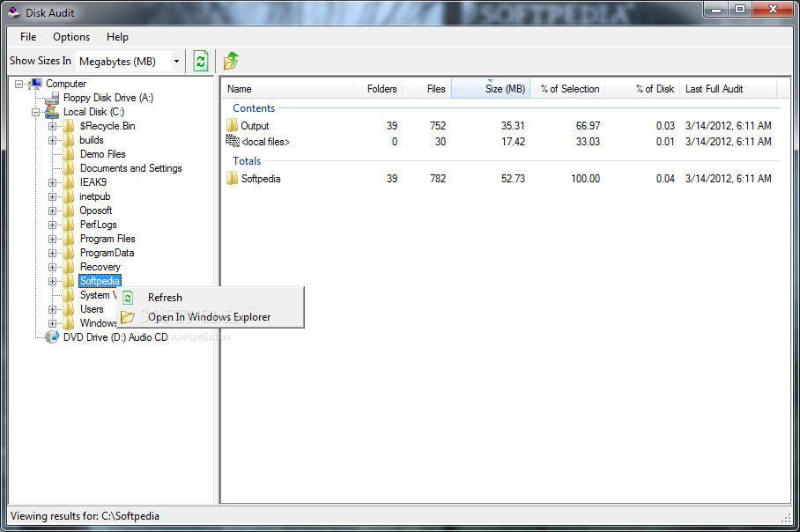Click the Disk Audit title bar app icon
This screenshot has width=800, height=532.
15,12
